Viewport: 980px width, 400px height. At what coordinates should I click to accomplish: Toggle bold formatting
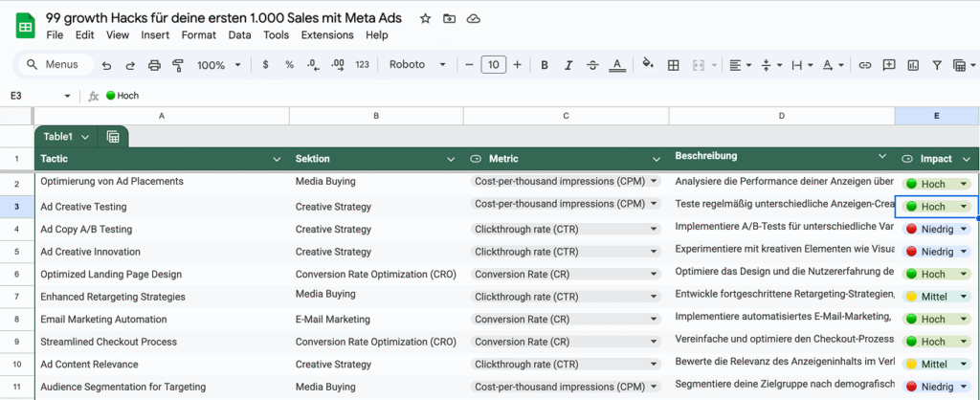[x=545, y=65]
